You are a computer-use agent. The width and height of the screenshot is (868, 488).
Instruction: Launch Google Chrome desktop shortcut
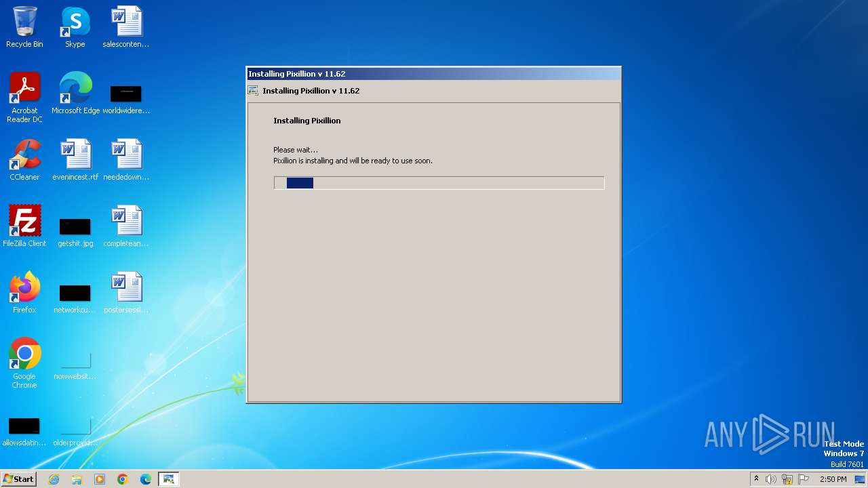24,364
